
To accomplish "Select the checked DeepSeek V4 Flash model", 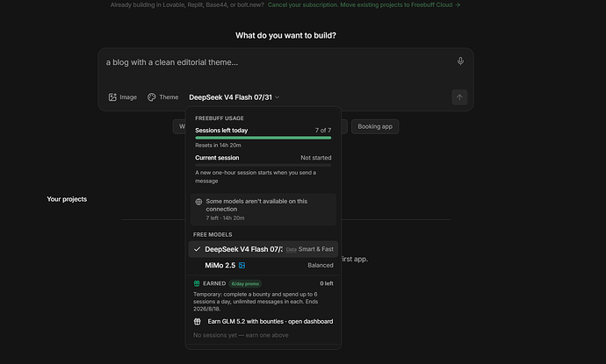I will pyautogui.click(x=263, y=249).
